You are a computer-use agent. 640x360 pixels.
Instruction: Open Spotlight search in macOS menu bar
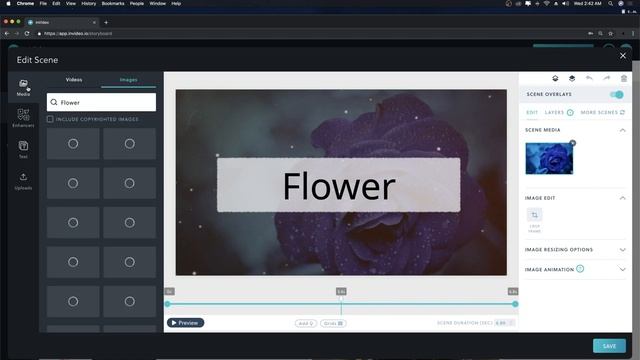pyautogui.click(x=610, y=3)
